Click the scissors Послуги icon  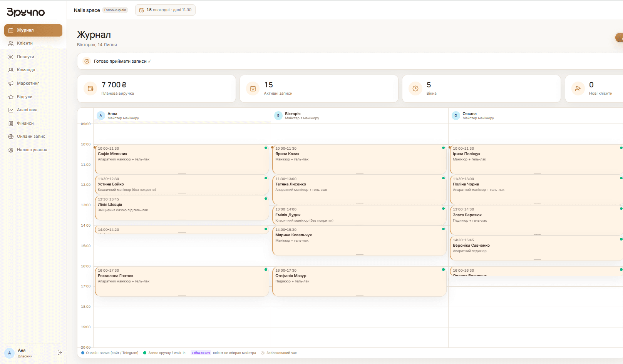pyautogui.click(x=11, y=57)
